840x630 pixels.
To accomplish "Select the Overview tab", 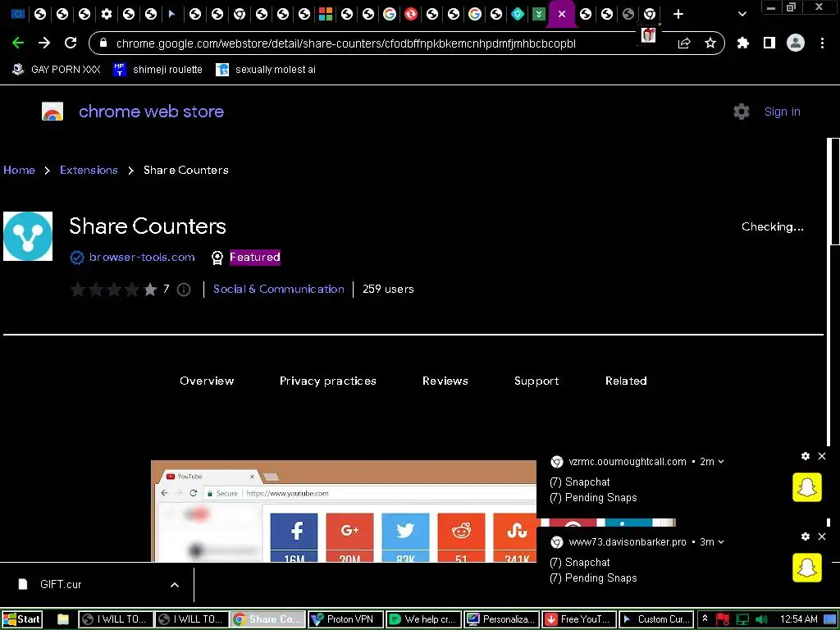I will pyautogui.click(x=207, y=381).
